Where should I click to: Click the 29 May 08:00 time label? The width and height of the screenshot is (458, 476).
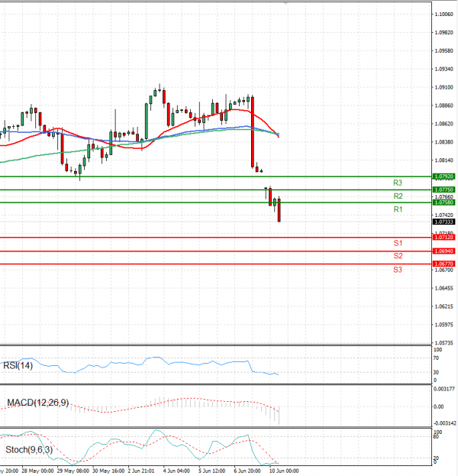click(x=73, y=471)
